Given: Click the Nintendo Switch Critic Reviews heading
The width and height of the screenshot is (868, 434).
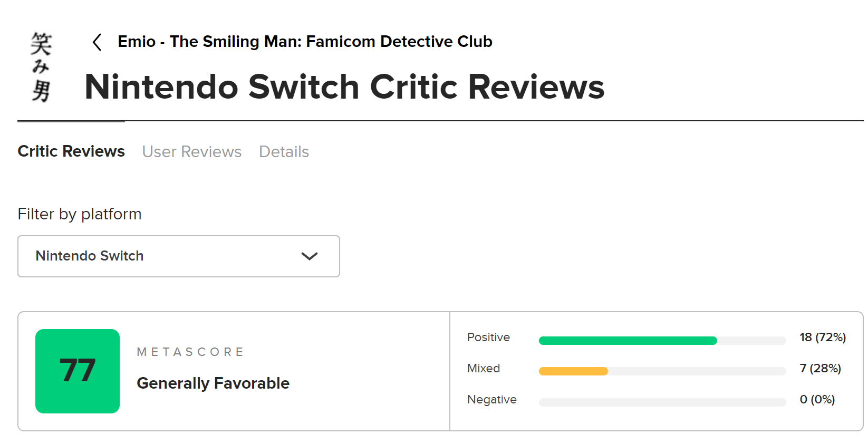Looking at the screenshot, I should [x=344, y=87].
